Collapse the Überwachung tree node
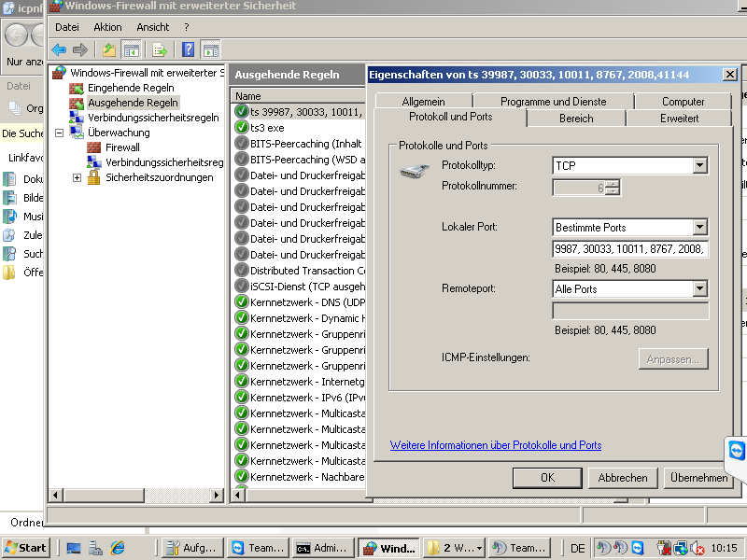This screenshot has height=560, width=747. point(59,133)
